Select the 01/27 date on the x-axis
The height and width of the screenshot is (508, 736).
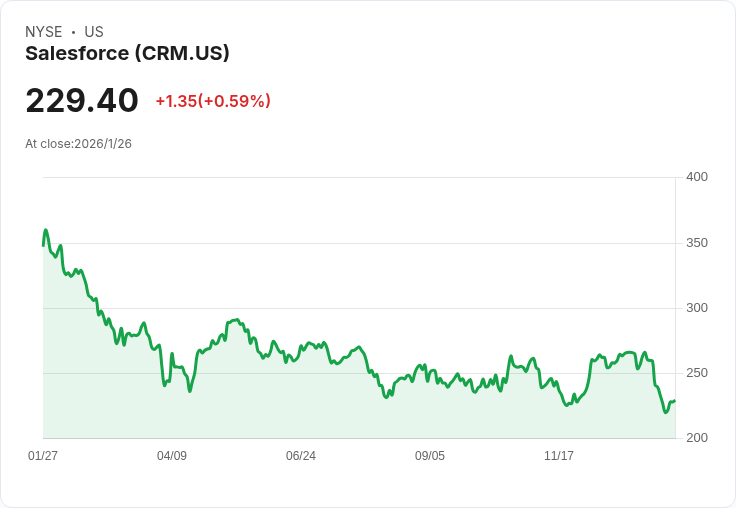(43, 456)
